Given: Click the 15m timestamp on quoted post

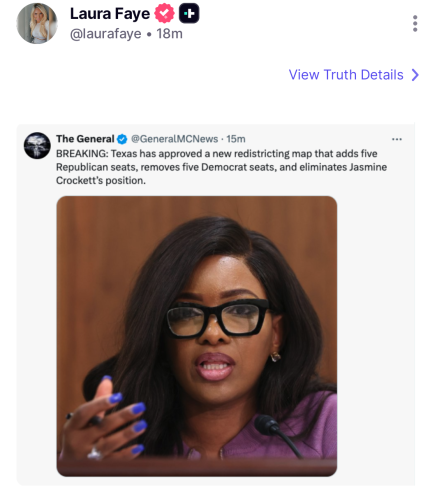Looking at the screenshot, I should 236,139.
